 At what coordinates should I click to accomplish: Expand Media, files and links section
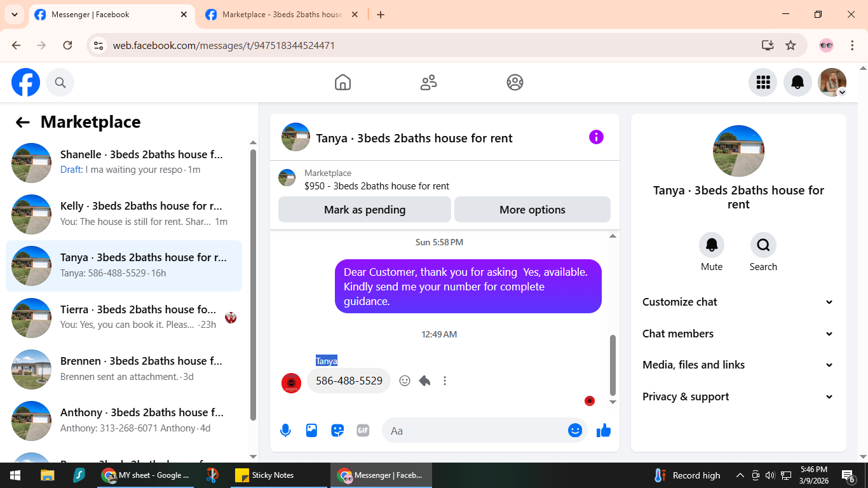pyautogui.click(x=738, y=365)
